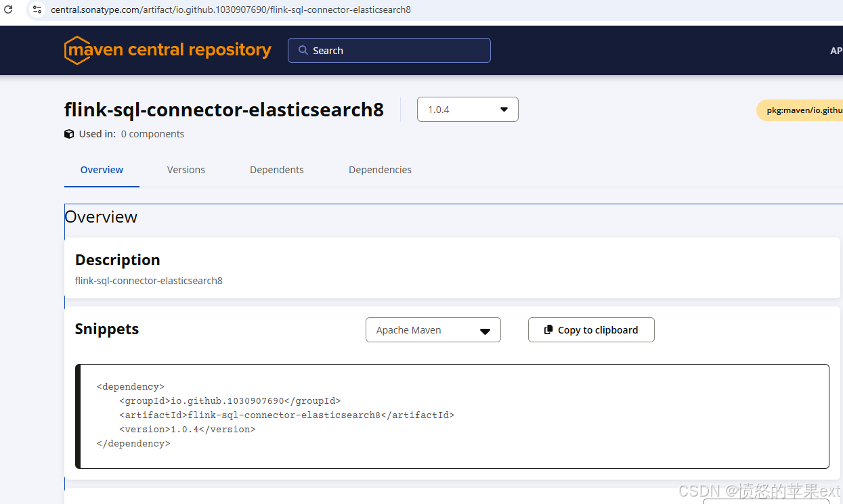Switch to the Dependencies tab
The width and height of the screenshot is (843, 504).
point(380,170)
